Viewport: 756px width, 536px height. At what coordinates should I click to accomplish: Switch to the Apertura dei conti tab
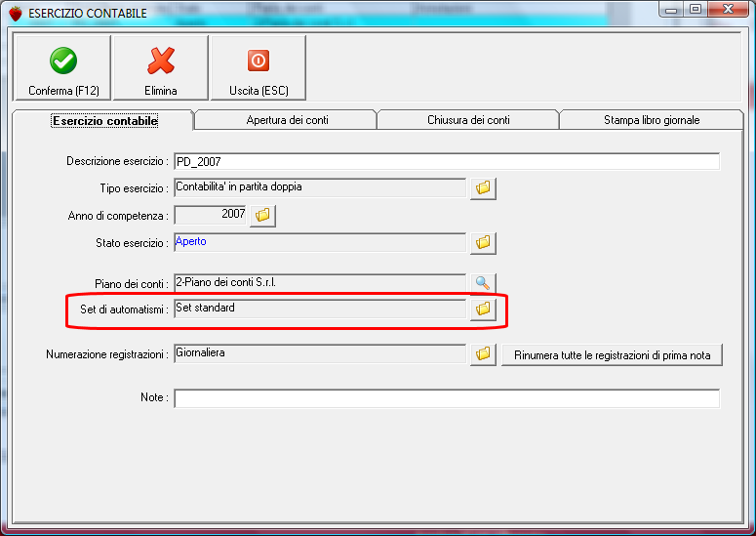point(287,120)
